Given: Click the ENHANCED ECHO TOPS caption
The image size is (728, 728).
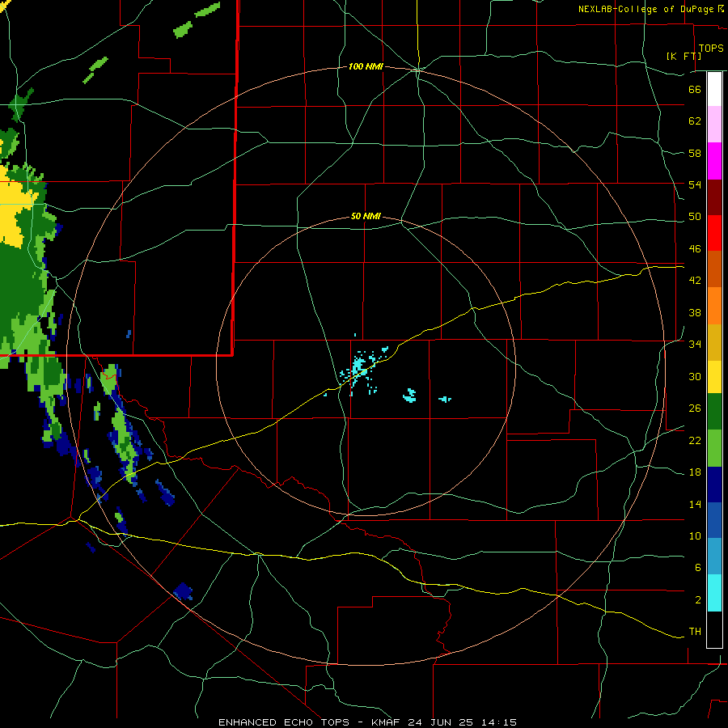Looking at the screenshot, I should click(284, 722).
